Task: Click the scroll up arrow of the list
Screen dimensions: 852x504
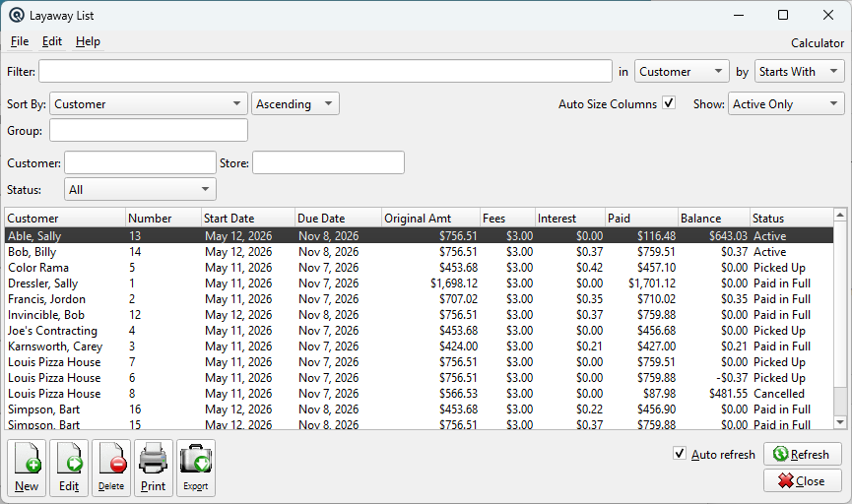Action: 840,215
